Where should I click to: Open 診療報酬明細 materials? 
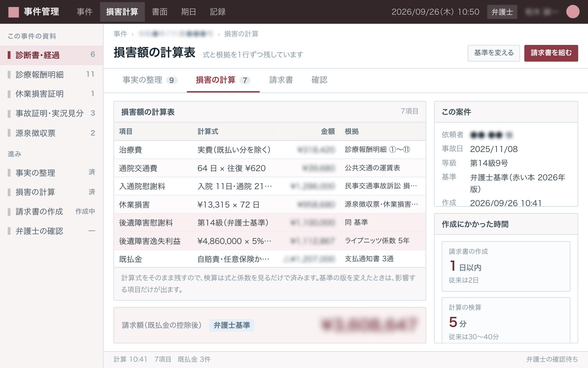(x=51, y=75)
